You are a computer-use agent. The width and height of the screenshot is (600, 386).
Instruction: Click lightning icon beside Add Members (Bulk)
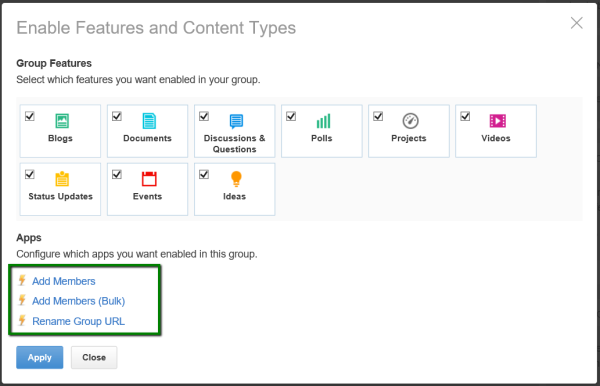(22, 300)
